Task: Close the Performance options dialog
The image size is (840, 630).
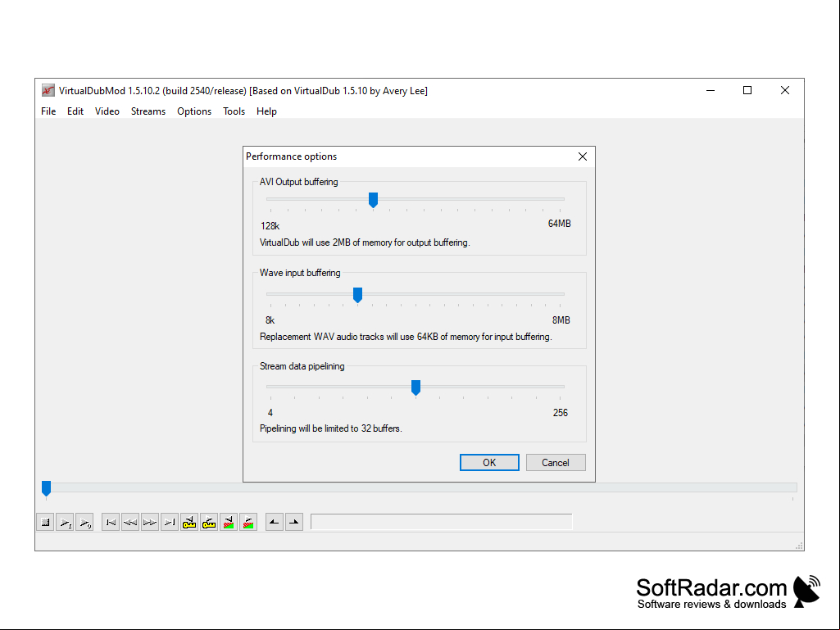Action: point(583,156)
